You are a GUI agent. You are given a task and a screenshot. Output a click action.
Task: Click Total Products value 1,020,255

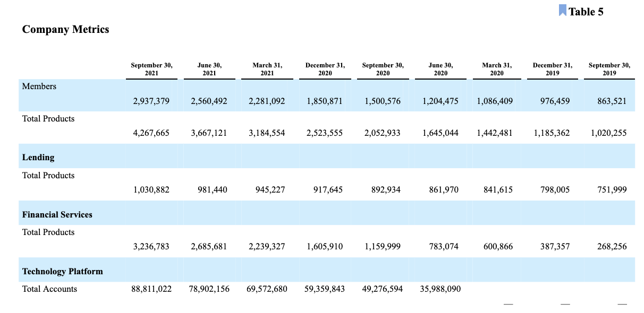tap(609, 133)
